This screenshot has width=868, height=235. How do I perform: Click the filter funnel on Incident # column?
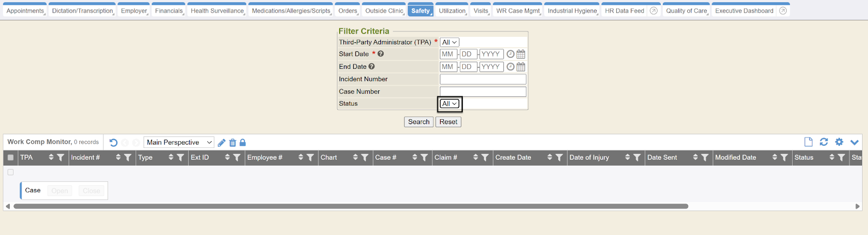[127, 158]
